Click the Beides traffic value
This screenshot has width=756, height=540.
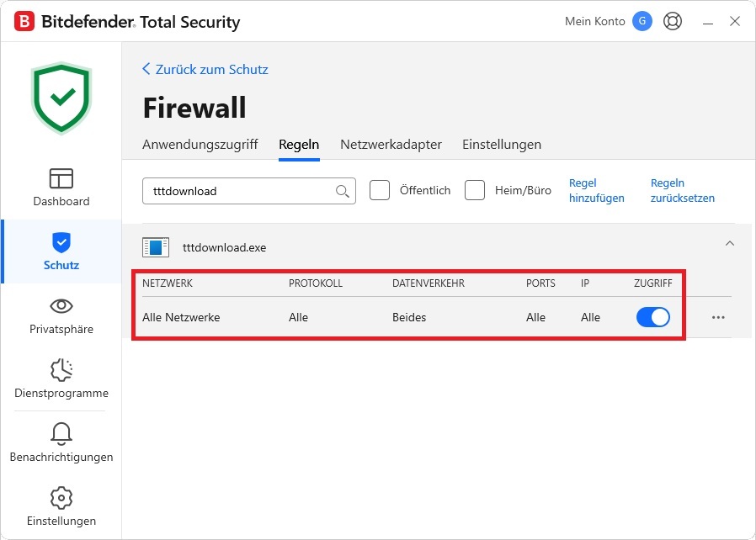pyautogui.click(x=409, y=317)
